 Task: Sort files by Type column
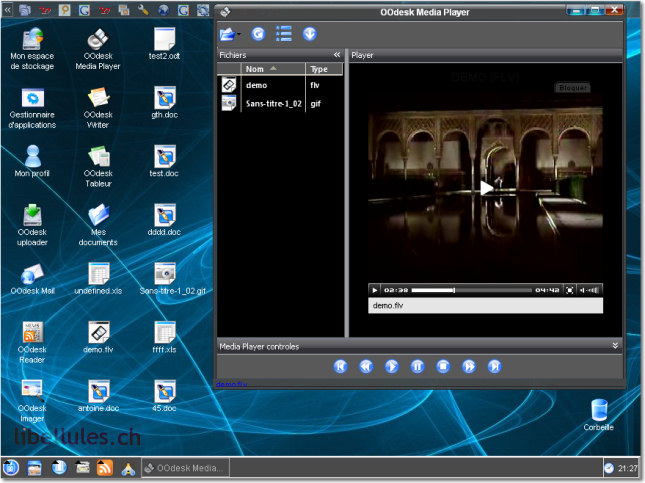pos(324,69)
